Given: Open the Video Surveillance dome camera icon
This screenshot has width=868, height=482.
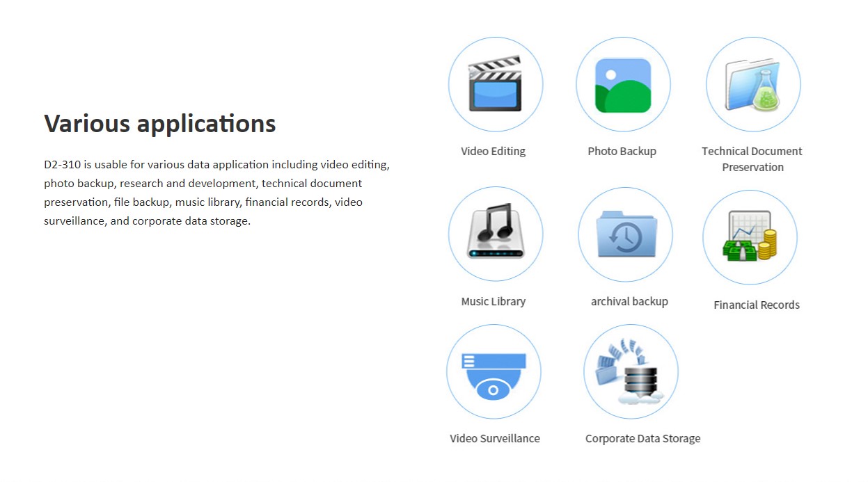Looking at the screenshot, I should pyautogui.click(x=494, y=371).
